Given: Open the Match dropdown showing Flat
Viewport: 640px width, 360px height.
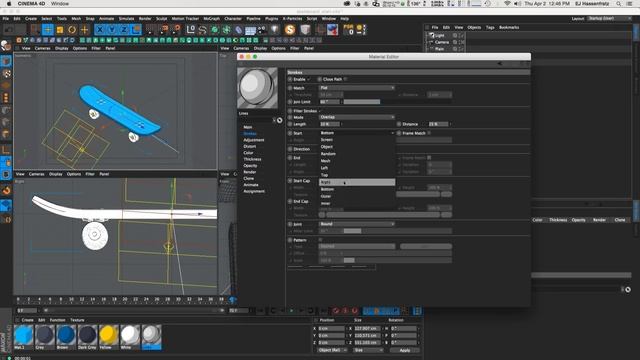Looking at the screenshot, I should pos(357,88).
